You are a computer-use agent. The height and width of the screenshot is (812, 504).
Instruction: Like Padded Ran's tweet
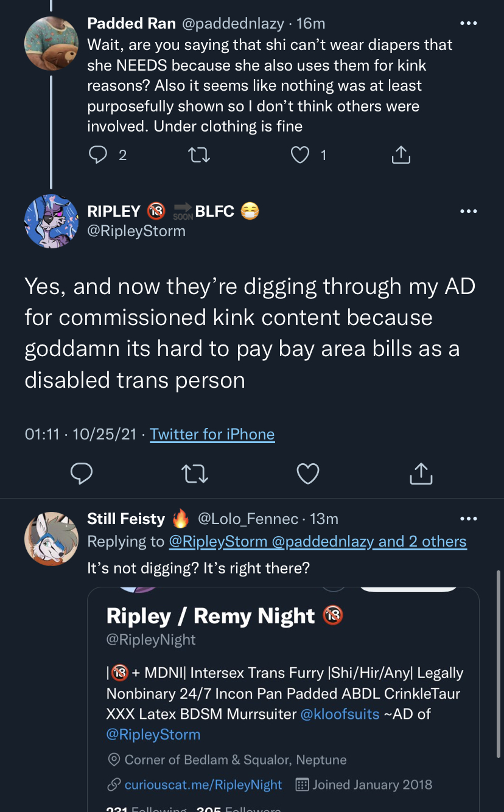[300, 155]
